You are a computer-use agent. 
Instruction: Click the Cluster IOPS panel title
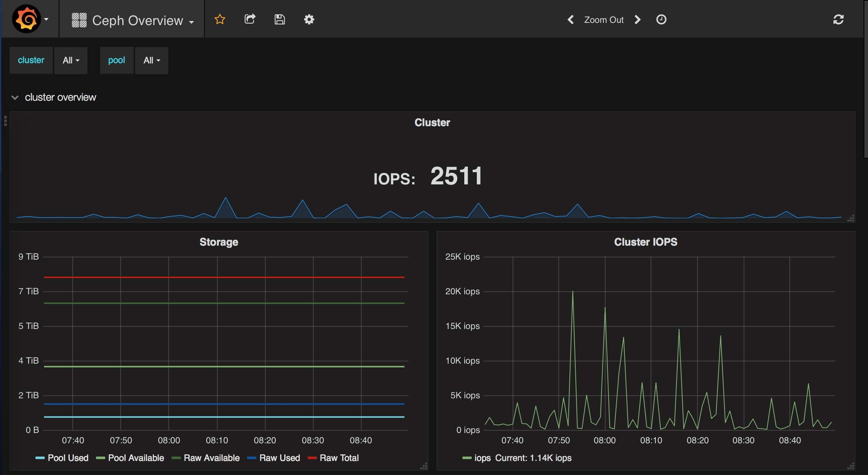point(645,242)
